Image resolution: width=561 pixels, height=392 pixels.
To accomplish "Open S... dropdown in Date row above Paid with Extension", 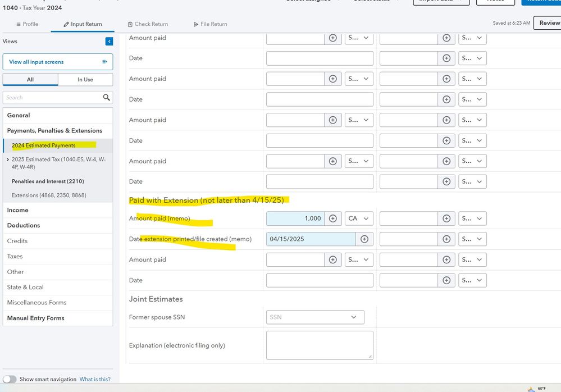I will (472, 182).
